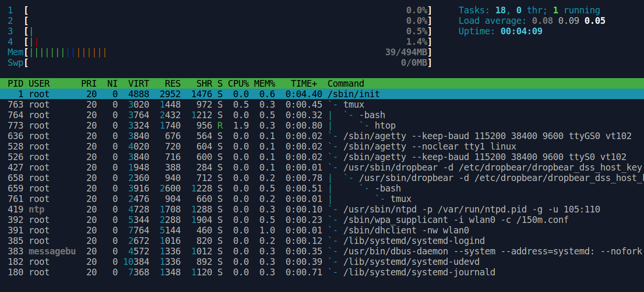
Task: Select the -bash process with PID 659
Action: click(322, 188)
